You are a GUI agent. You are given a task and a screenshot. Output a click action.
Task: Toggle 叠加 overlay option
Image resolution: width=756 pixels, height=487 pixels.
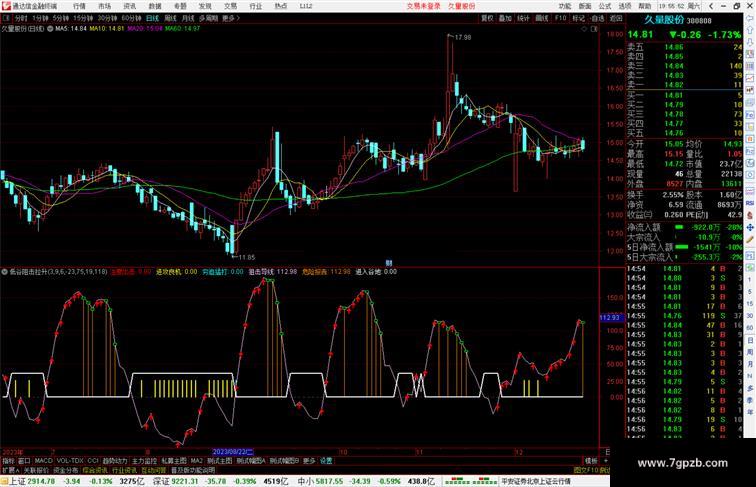(x=505, y=18)
